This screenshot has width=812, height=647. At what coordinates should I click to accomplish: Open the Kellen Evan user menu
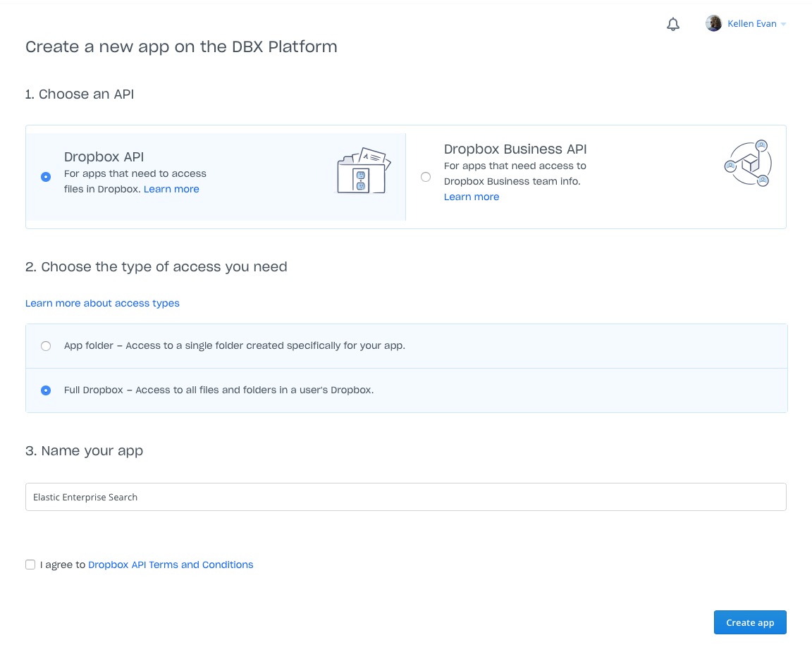click(751, 24)
